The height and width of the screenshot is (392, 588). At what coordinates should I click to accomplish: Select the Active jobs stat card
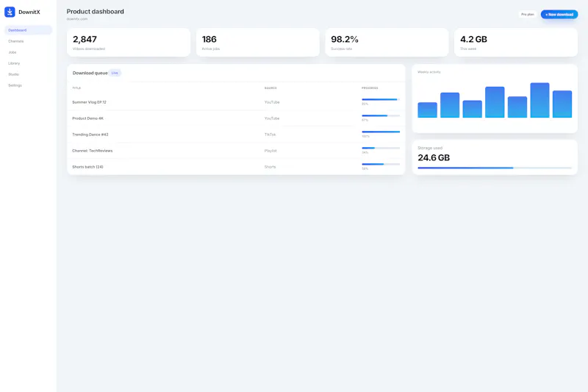[x=258, y=43]
